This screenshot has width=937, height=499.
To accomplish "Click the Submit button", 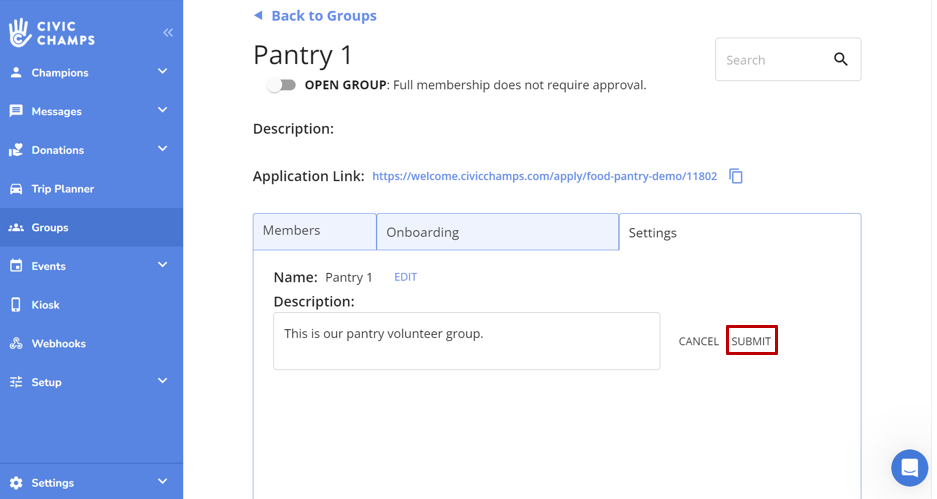I will [x=751, y=341].
